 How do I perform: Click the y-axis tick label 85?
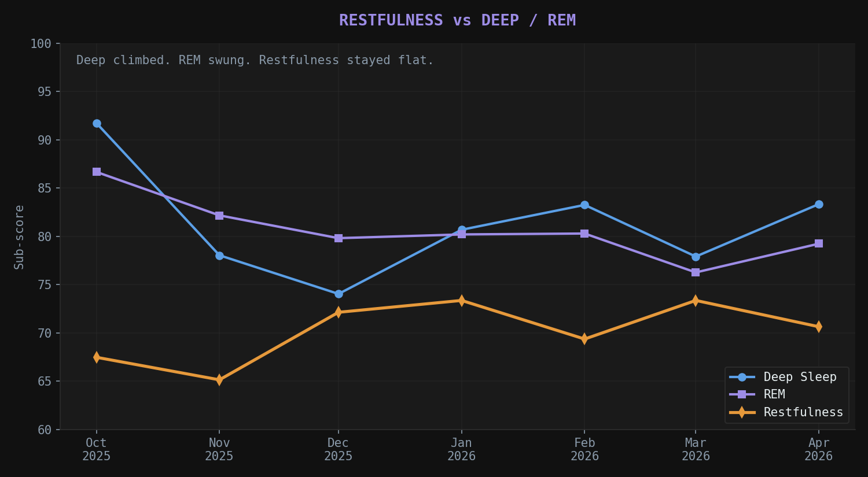[x=45, y=188]
